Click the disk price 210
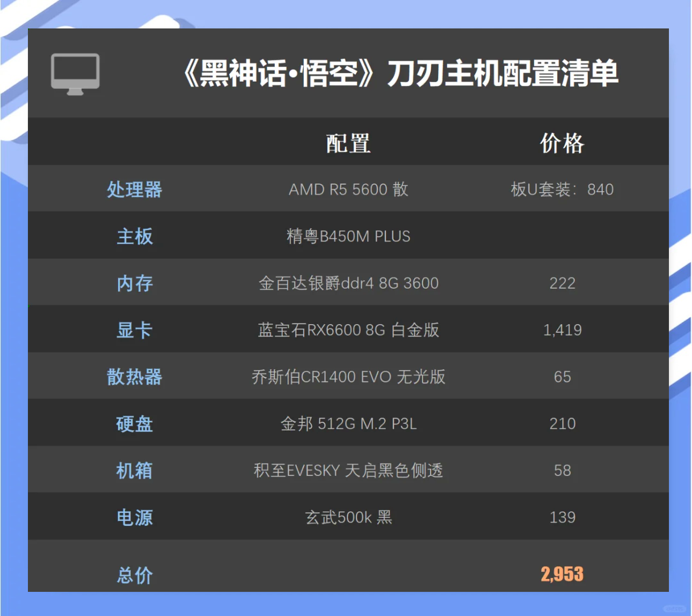The width and height of the screenshot is (692, 616). [x=562, y=424]
